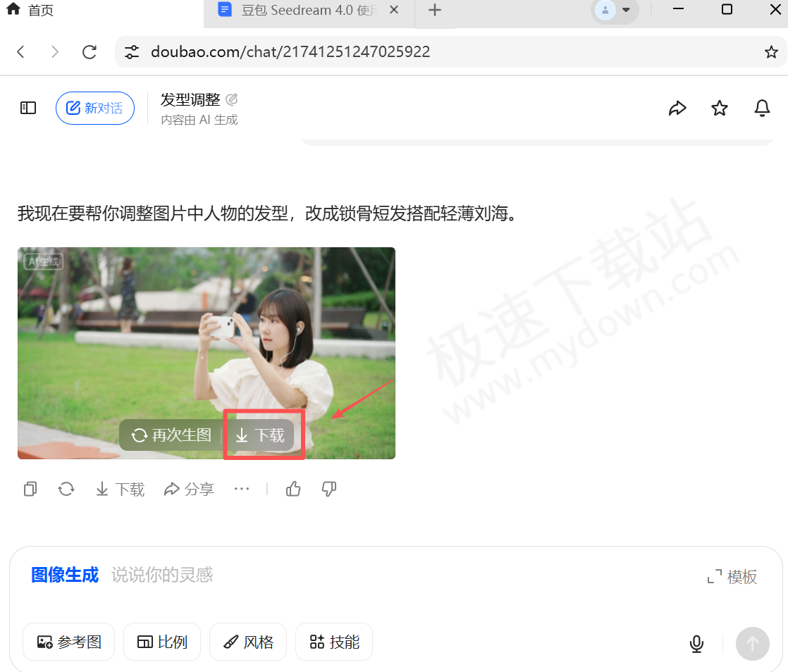Share the conversation via the top share icon
The height and width of the screenshot is (672, 788).
[677, 108]
